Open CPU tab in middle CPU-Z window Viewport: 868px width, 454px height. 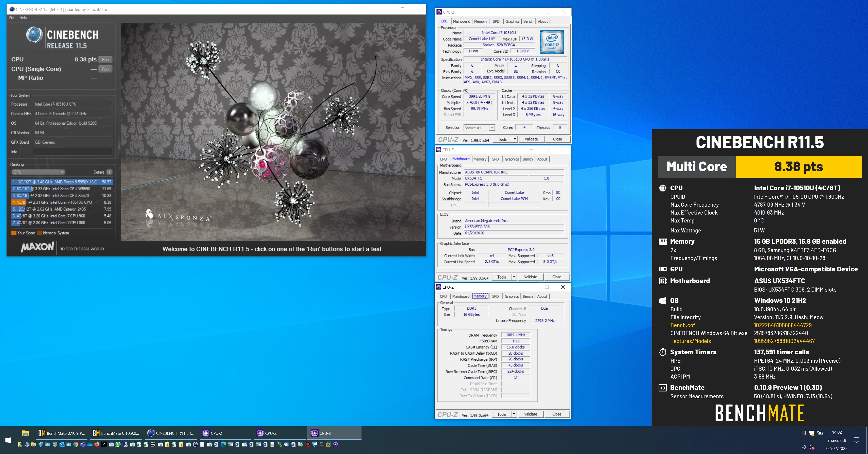pyautogui.click(x=443, y=159)
